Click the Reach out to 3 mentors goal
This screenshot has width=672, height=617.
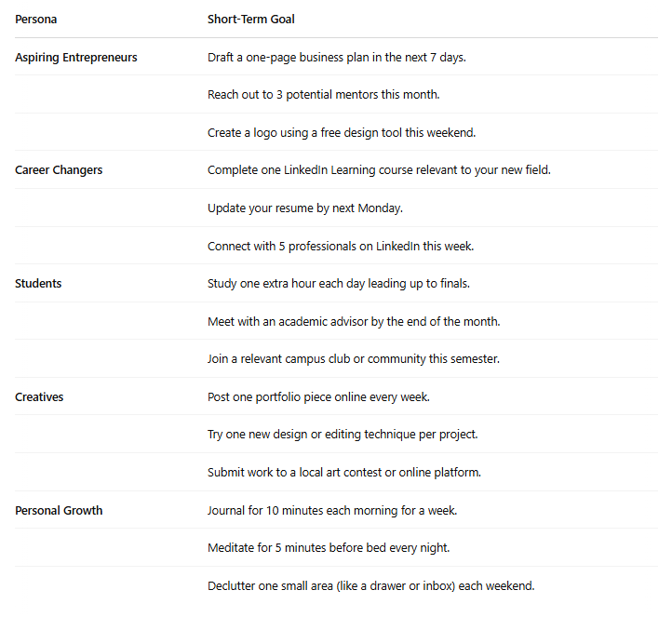(324, 95)
